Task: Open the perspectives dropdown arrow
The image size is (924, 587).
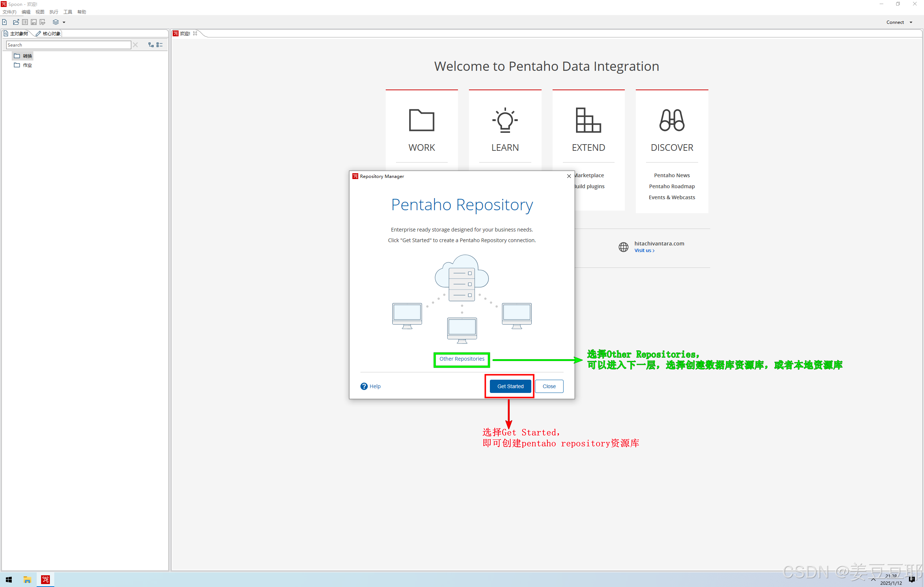Action: 64,22
